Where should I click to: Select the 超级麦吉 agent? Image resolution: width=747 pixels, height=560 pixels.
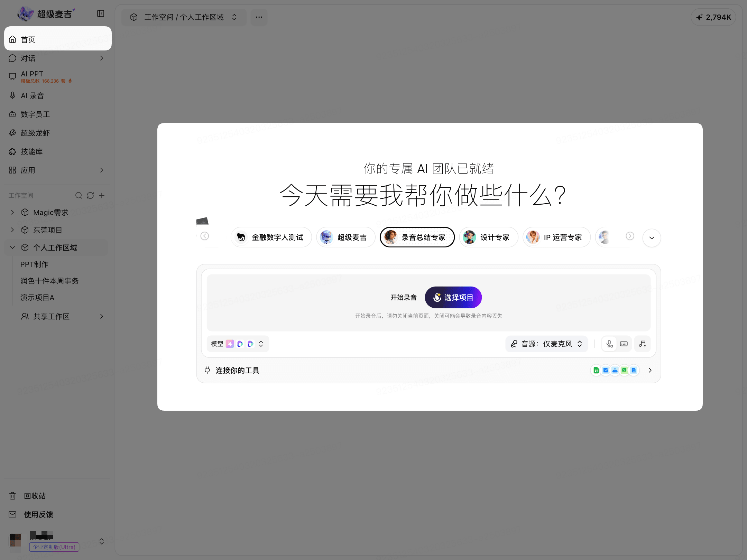tap(345, 237)
